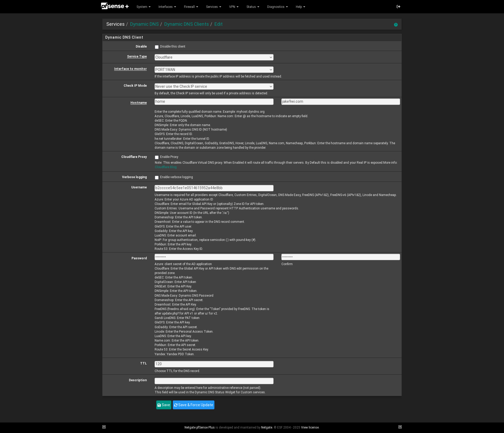Click the Save button

click(164, 405)
